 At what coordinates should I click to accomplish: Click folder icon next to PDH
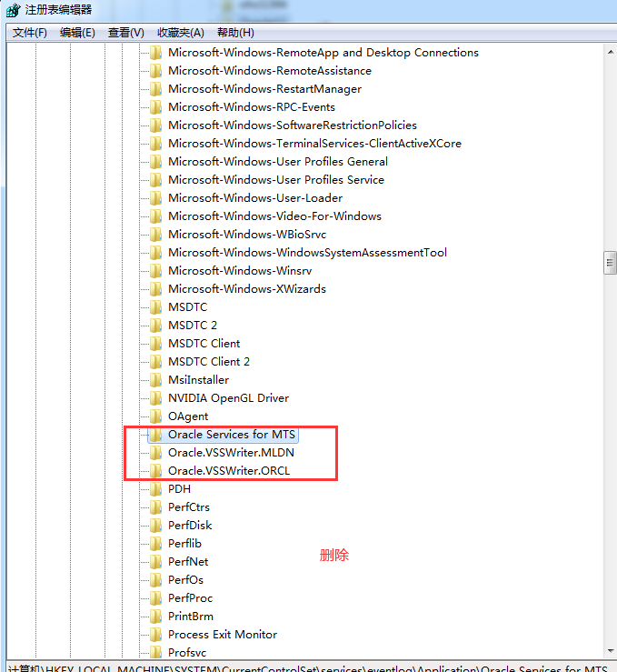[156, 489]
